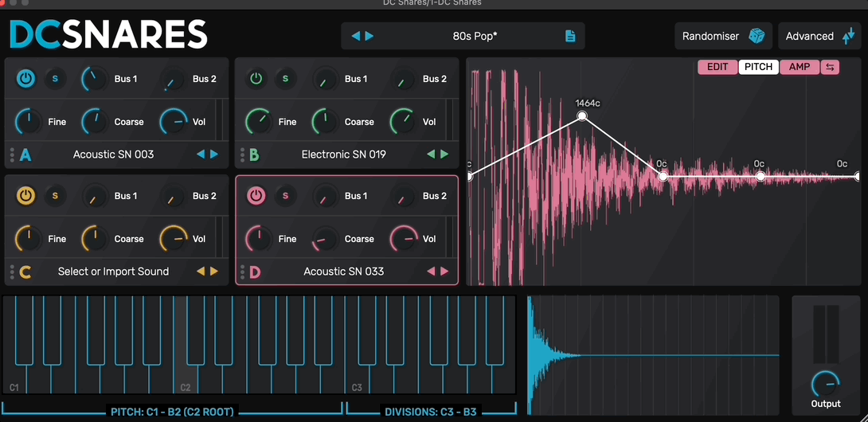Play the C3 piano key
Viewport: 868px width, 422px height.
[x=357, y=379]
